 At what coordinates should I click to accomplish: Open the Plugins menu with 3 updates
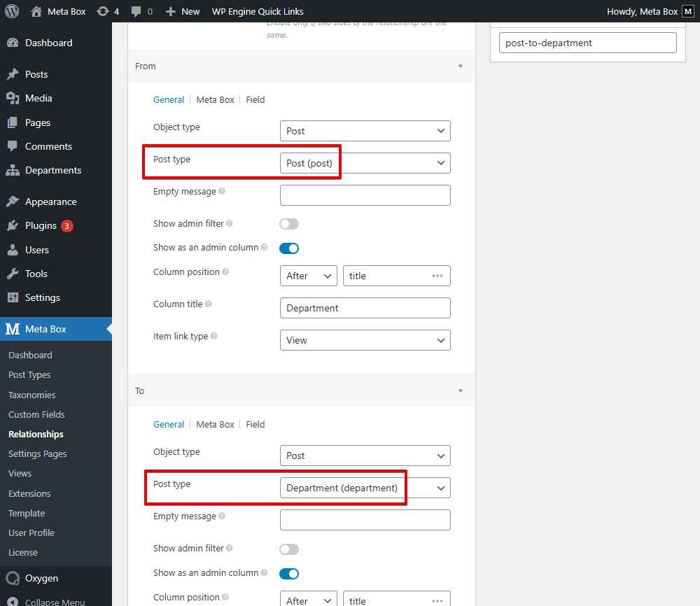coord(41,225)
